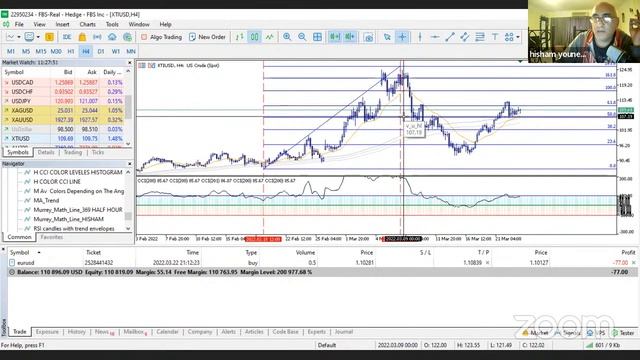Open the Favorites tab in Navigator

click(x=51, y=237)
